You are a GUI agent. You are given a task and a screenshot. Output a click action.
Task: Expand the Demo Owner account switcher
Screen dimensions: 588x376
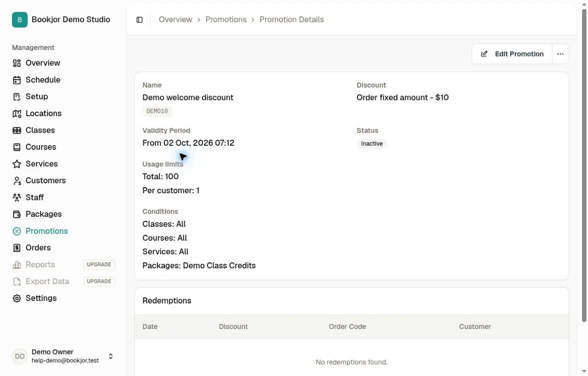(x=111, y=356)
